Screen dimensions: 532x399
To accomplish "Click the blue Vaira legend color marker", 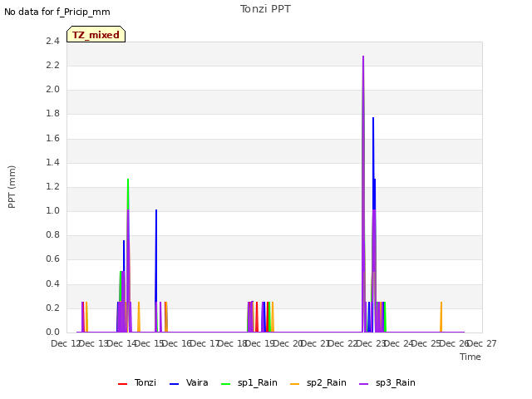I will pyautogui.click(x=174, y=384).
